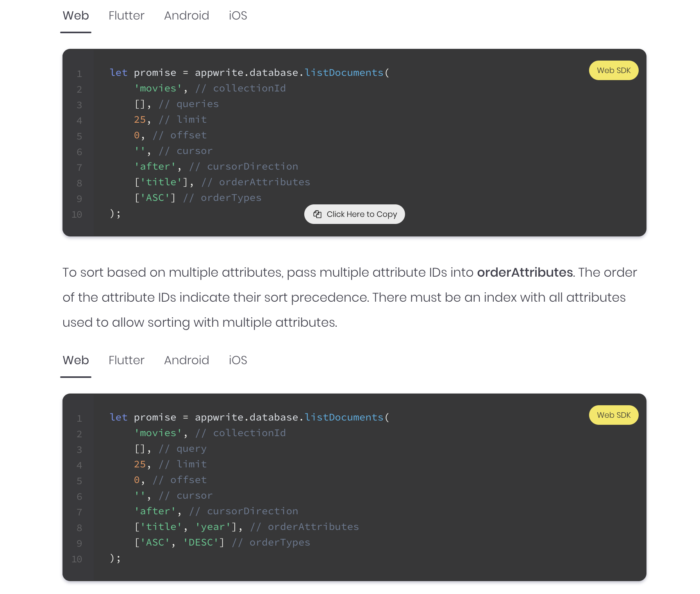Image resolution: width=700 pixels, height=594 pixels.
Task: Click the ['ASC', 'DESC'] orderTypes line
Action: [x=222, y=542]
